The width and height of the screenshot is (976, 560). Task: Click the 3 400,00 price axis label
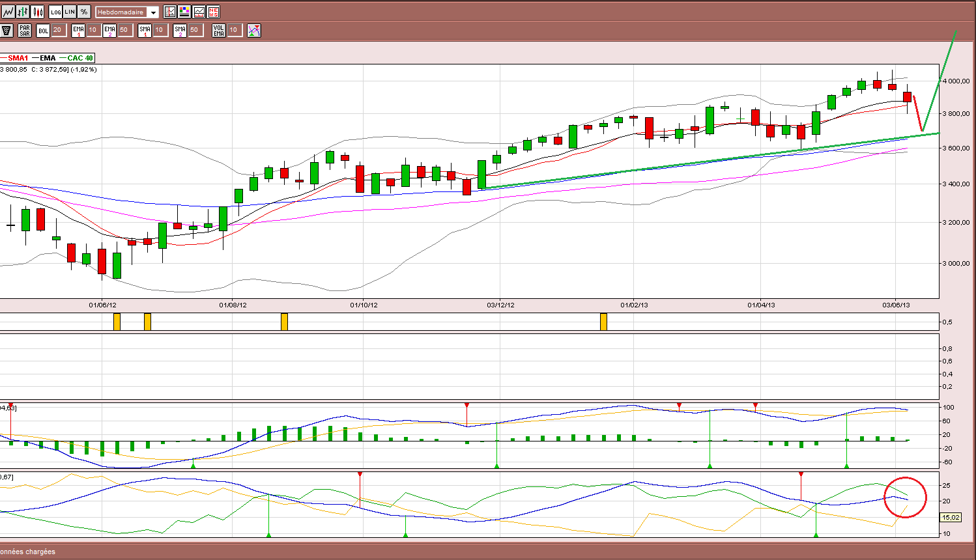(x=956, y=184)
